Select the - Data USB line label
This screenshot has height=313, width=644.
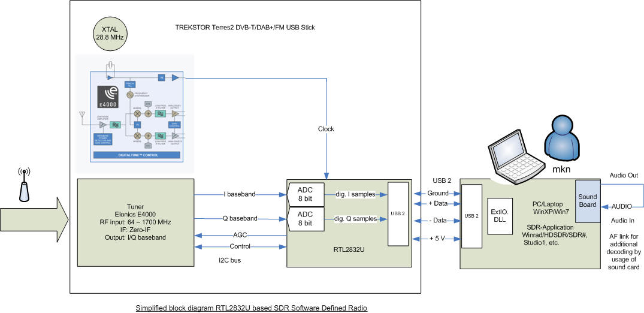438,221
